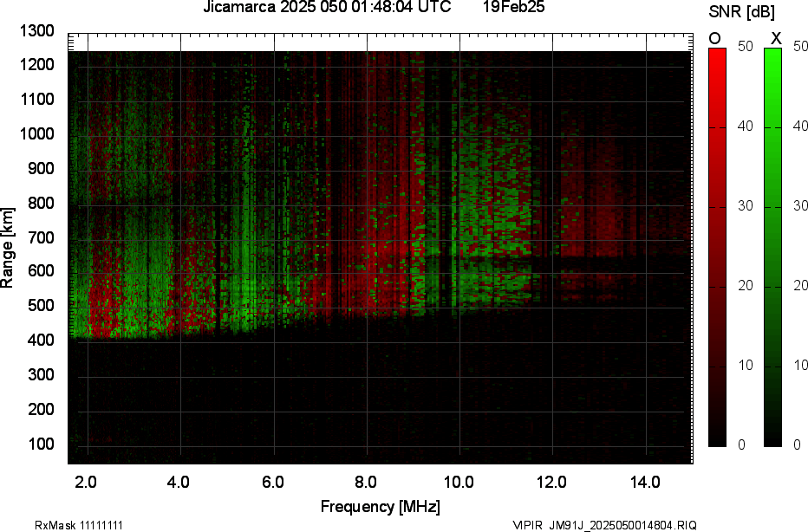The image size is (808, 532).
Task: Click the 'RxMask 11111111' footer text
Action: (x=79, y=525)
